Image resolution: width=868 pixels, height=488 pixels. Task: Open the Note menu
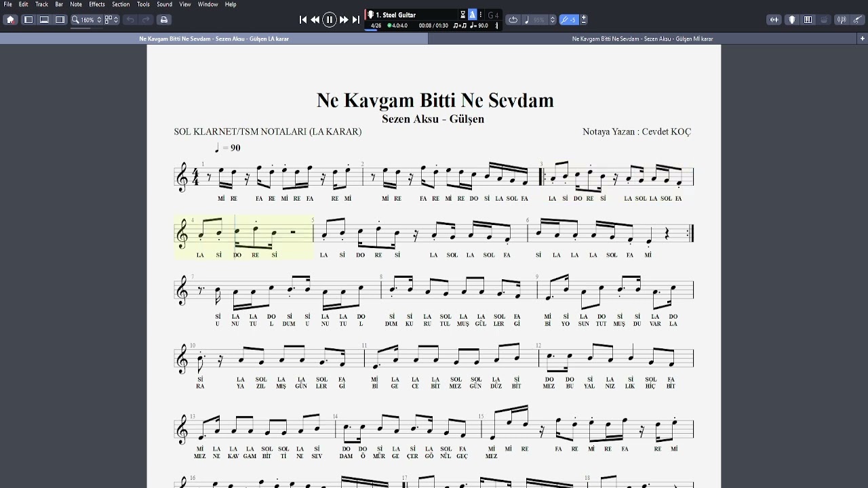pos(76,4)
